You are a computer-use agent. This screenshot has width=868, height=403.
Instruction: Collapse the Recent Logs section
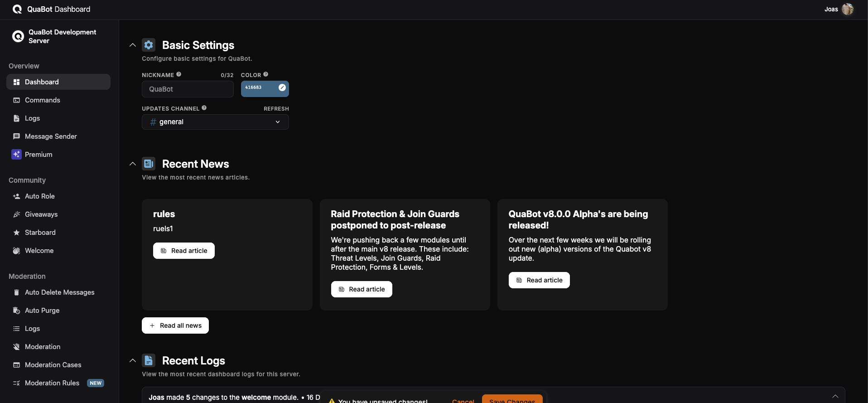click(133, 360)
